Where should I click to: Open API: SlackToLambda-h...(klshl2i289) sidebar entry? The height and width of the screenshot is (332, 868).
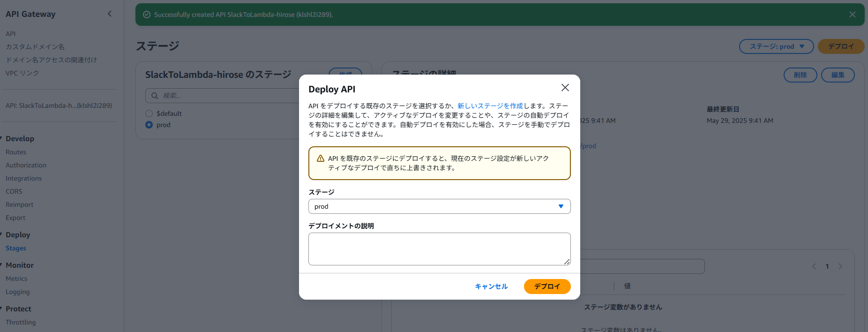(x=59, y=106)
